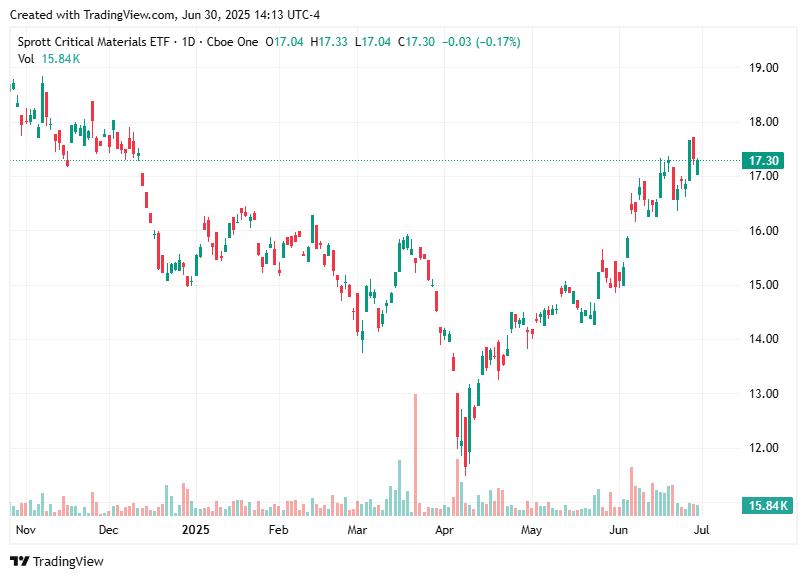
Task: Click the 13.00 price axis label
Action: [763, 394]
